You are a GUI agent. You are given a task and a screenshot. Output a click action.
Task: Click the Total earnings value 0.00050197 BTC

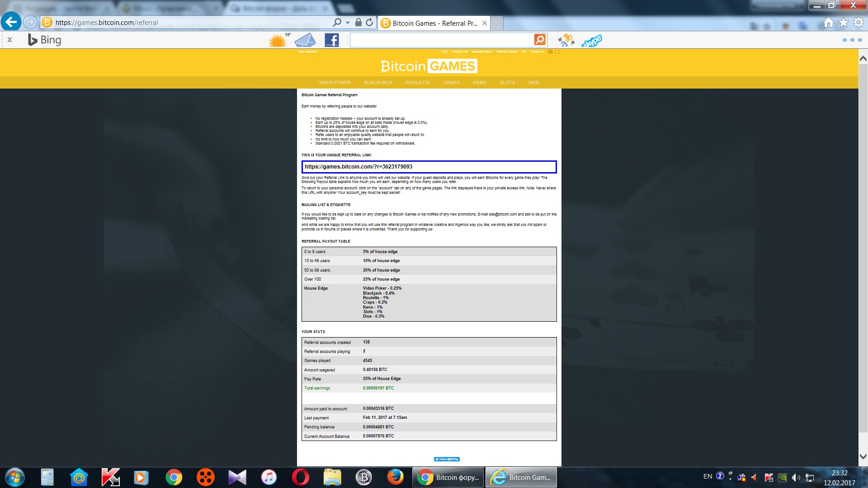(378, 388)
